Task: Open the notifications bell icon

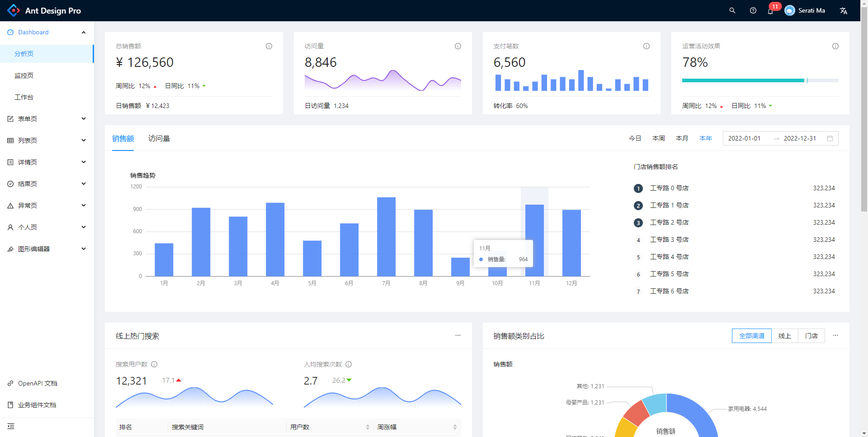Action: click(x=770, y=11)
